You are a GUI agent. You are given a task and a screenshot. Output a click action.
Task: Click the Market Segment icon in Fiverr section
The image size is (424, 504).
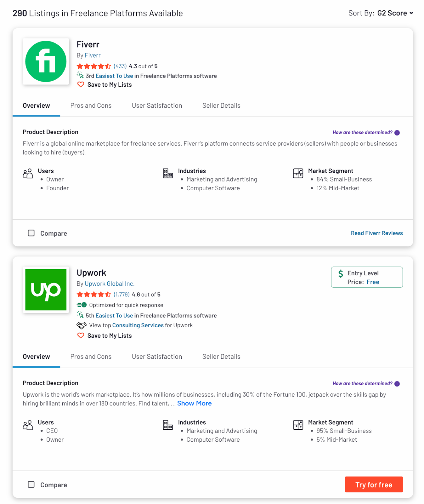click(298, 173)
